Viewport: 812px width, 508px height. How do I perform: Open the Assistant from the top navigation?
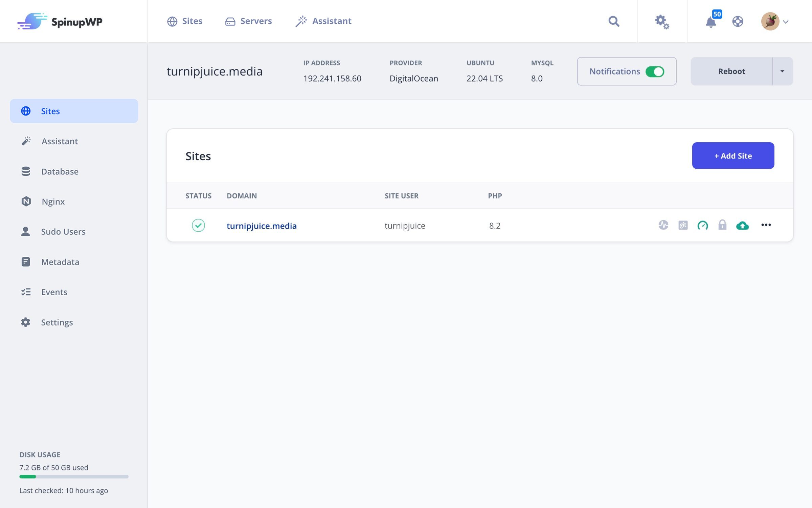[323, 21]
